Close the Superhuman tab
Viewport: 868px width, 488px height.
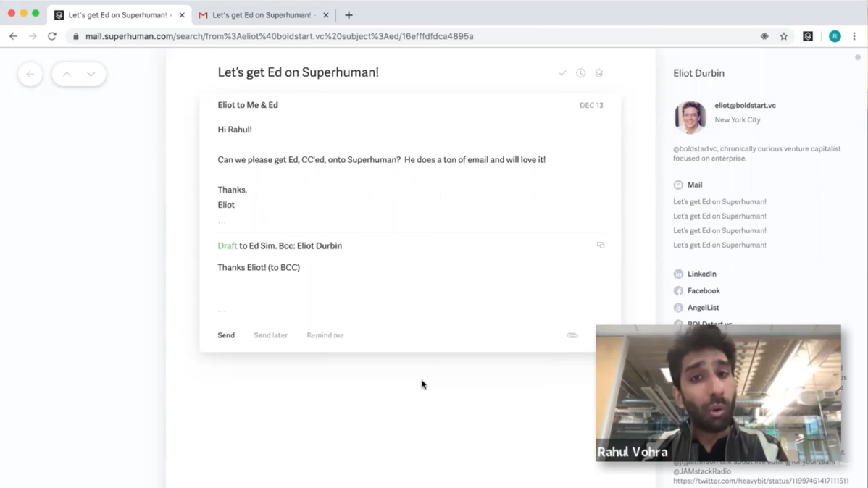pos(182,15)
